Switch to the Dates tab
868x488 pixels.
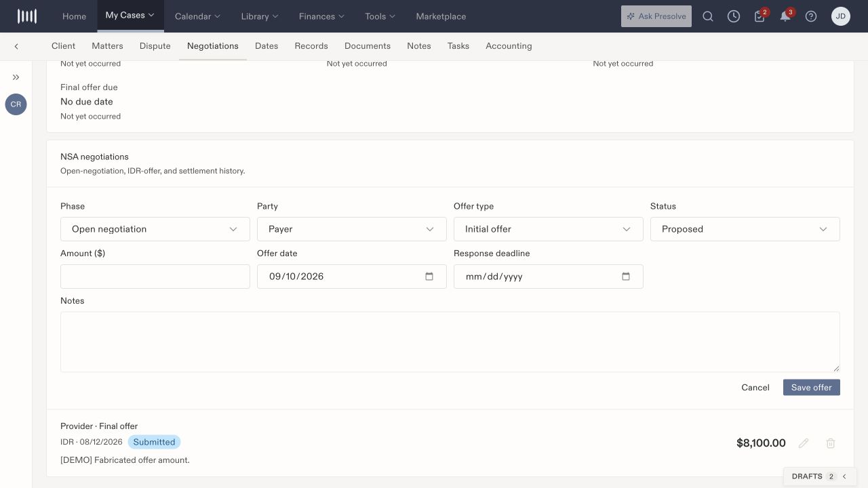267,46
